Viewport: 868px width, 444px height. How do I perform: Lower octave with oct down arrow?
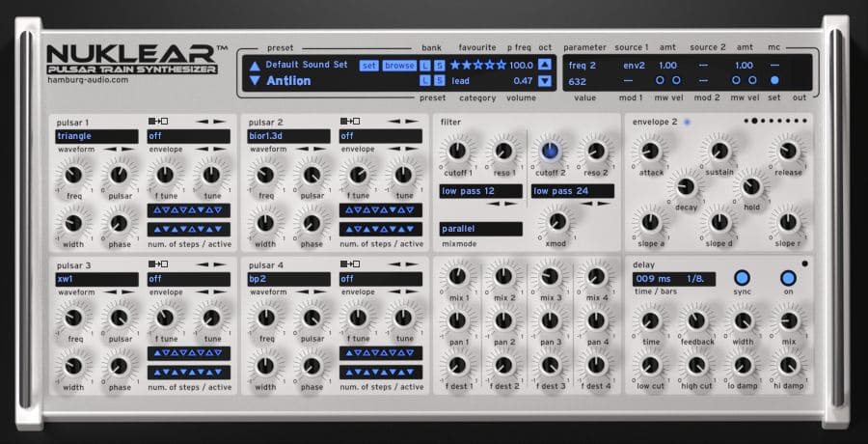click(x=545, y=81)
